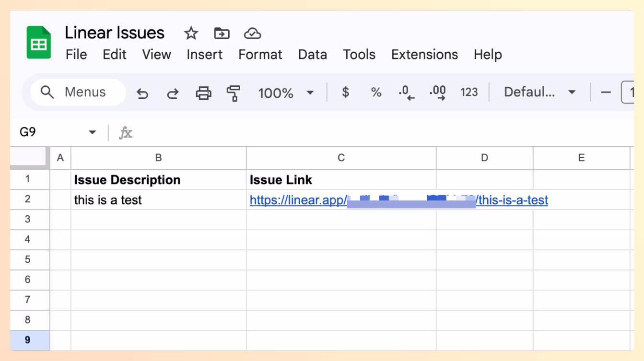The width and height of the screenshot is (644, 361).
Task: Select the 'this is a test' cell
Action: 159,200
